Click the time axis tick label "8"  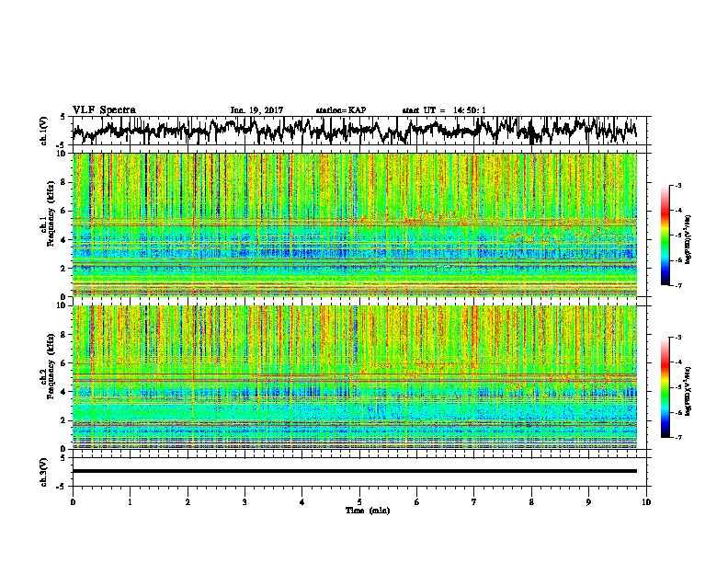point(531,501)
